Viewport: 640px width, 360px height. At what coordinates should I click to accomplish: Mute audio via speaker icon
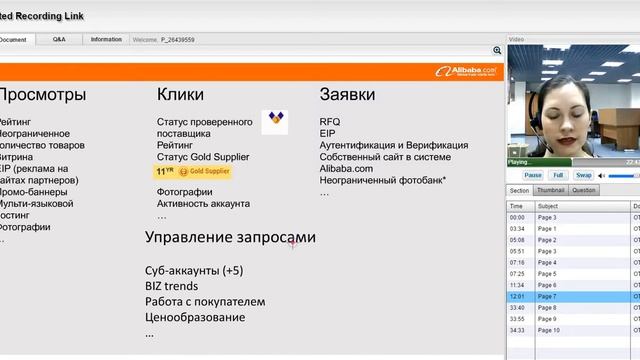click(x=601, y=176)
